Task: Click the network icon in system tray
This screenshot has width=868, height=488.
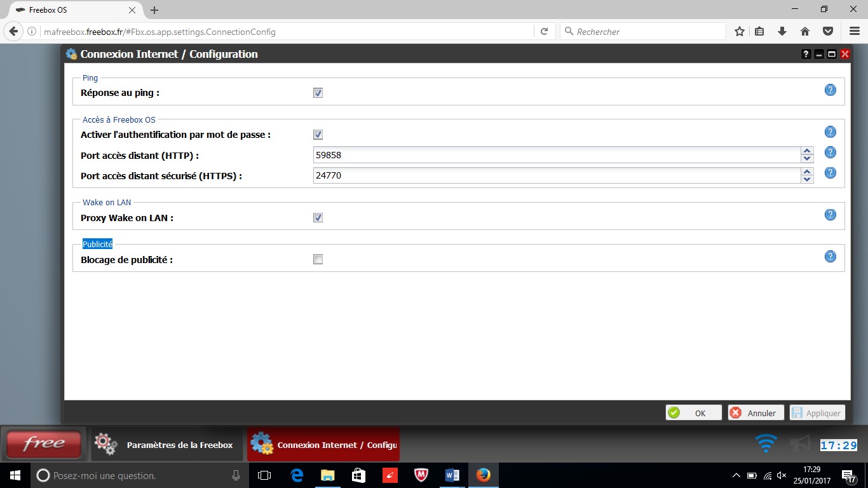Action: click(x=767, y=475)
